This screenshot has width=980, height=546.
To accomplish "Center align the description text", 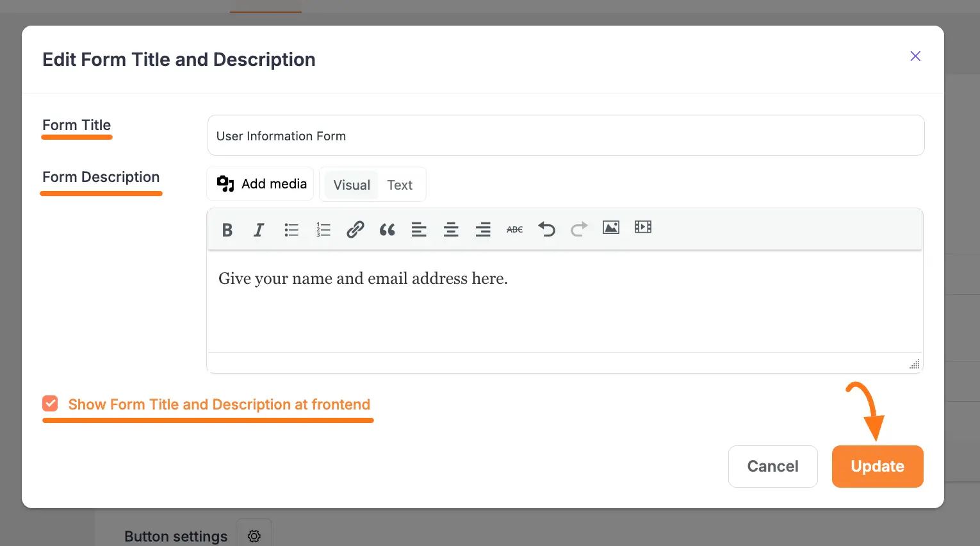I will click(451, 229).
